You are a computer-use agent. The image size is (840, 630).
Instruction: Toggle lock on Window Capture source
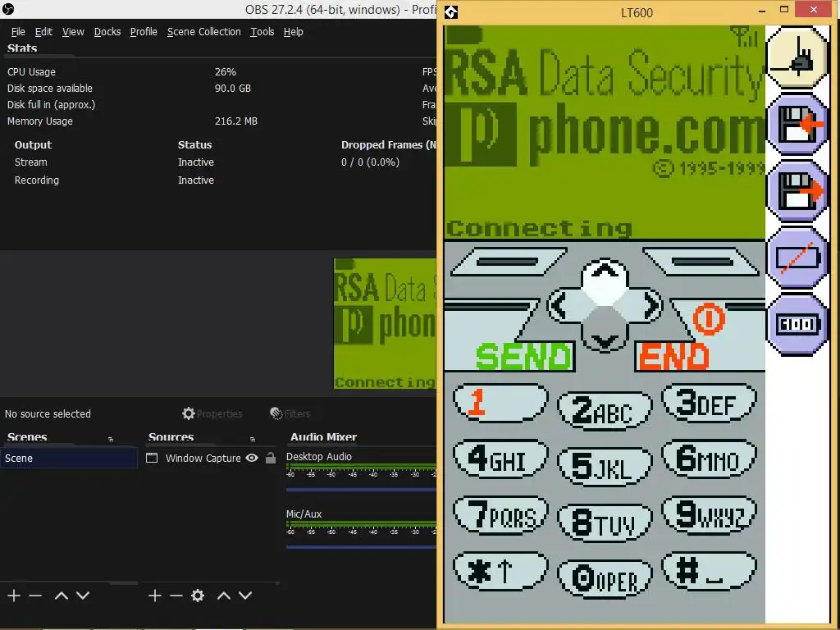pos(271,458)
